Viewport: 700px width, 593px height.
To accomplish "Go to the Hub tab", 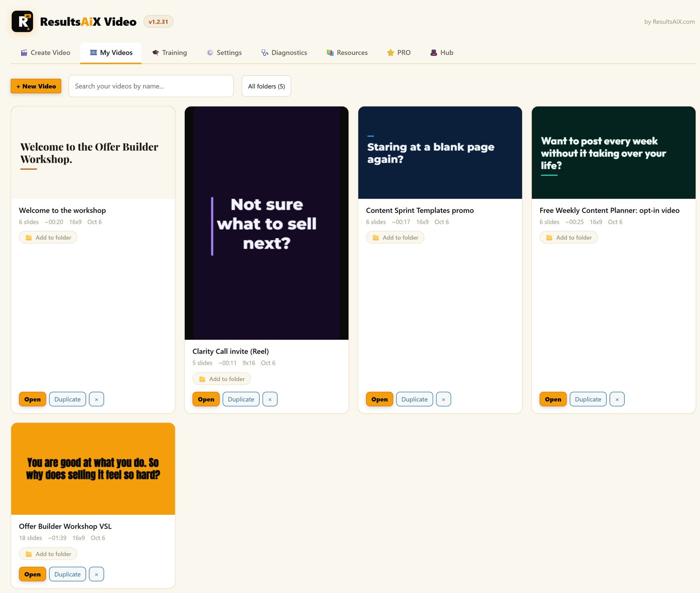I will tap(442, 52).
